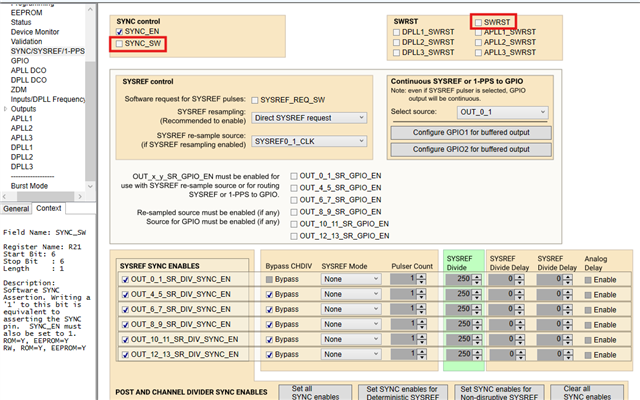Uncheck OUT_10_11_SR_DIV_SYNC_EN
This screenshot has width=640, height=400.
pos(125,340)
